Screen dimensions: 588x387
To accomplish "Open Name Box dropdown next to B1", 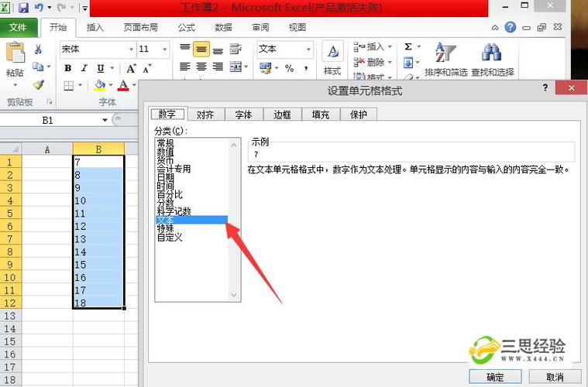I will pos(105,120).
